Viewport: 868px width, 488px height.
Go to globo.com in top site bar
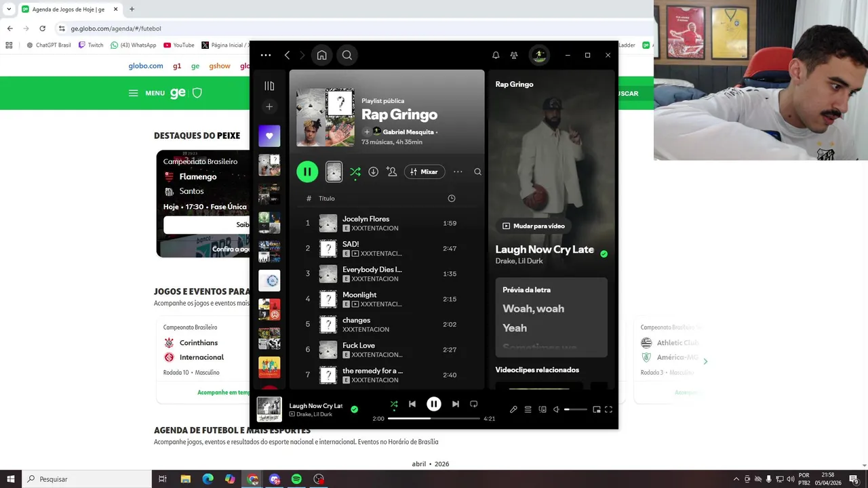[x=146, y=66]
